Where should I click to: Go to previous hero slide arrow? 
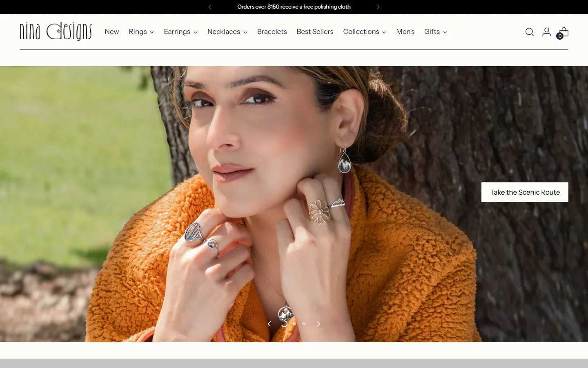(x=269, y=324)
